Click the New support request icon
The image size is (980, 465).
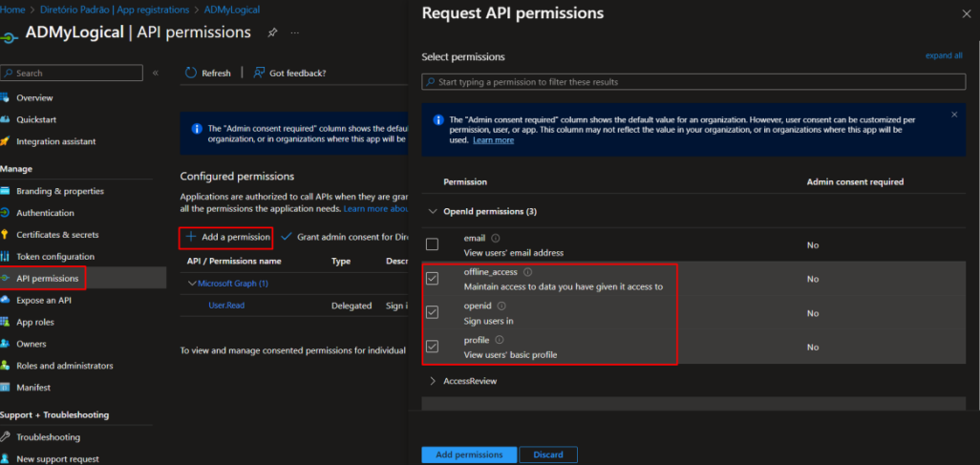(x=5, y=458)
